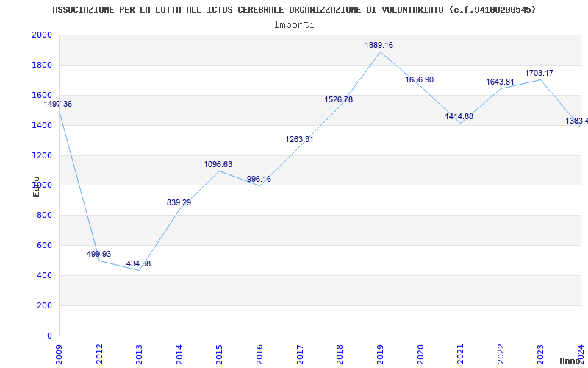
Task: Click the 2021 year axis label
Action: [x=461, y=354]
